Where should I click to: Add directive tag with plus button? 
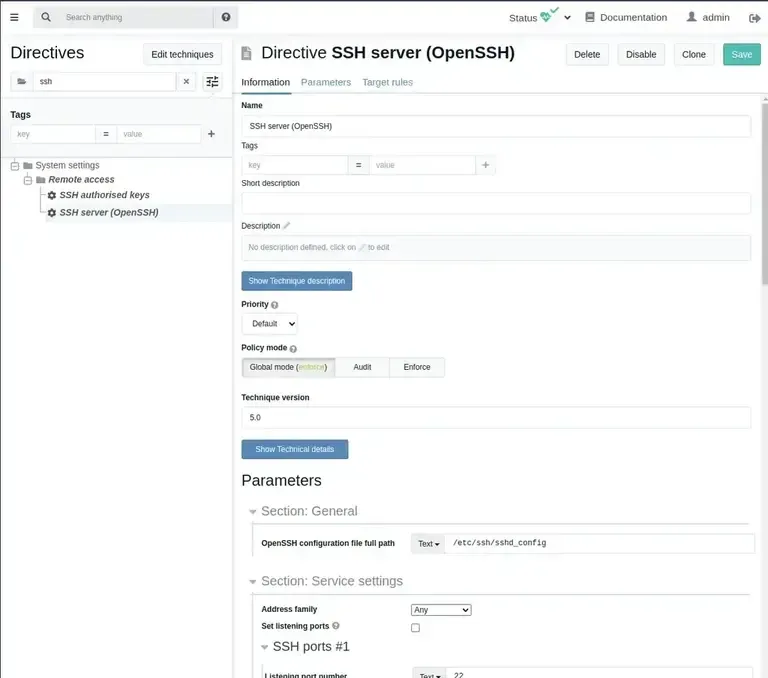(x=485, y=165)
